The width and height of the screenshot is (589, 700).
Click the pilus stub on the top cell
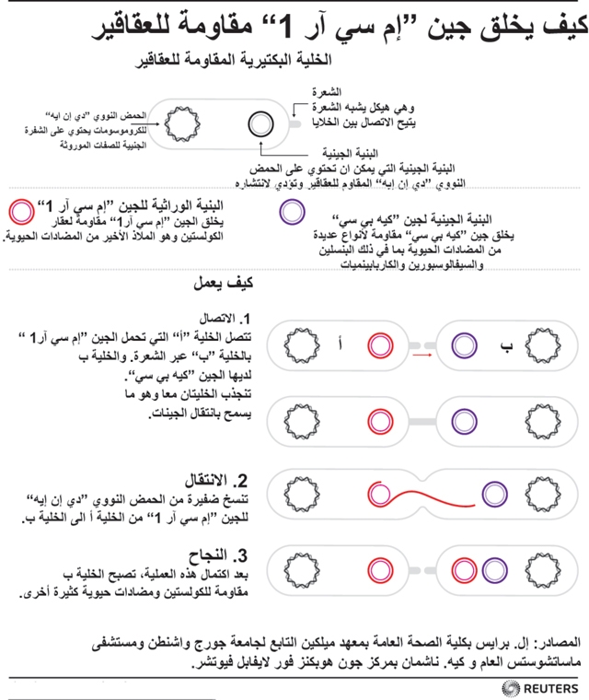(294, 122)
